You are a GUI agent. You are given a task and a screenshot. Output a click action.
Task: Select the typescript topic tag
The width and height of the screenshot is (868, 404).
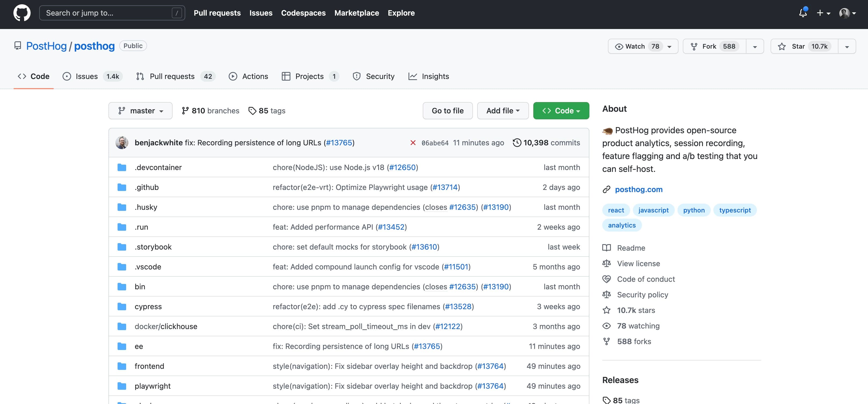point(735,210)
